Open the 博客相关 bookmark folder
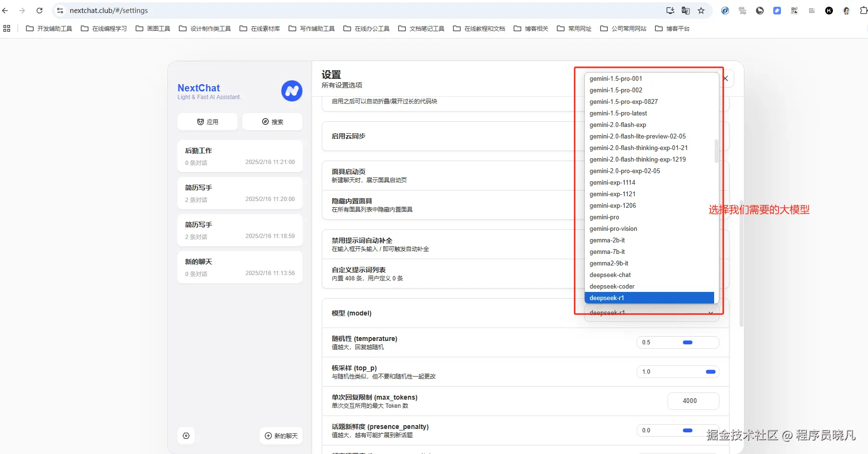Screen dimensions: 868x454 coord(531,28)
